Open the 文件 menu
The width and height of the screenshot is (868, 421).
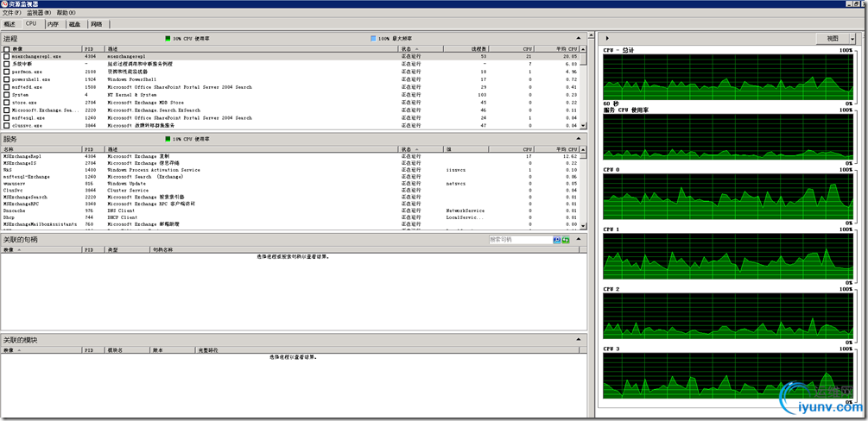point(11,12)
